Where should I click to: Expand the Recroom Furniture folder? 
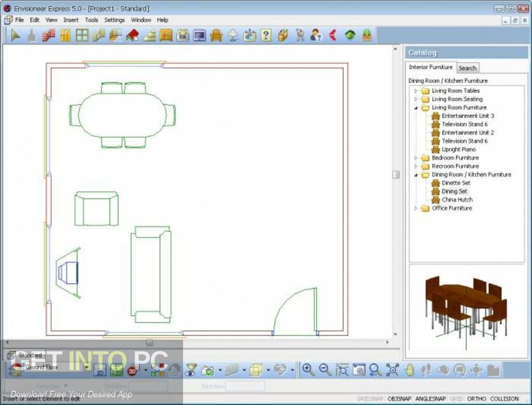[x=416, y=166]
